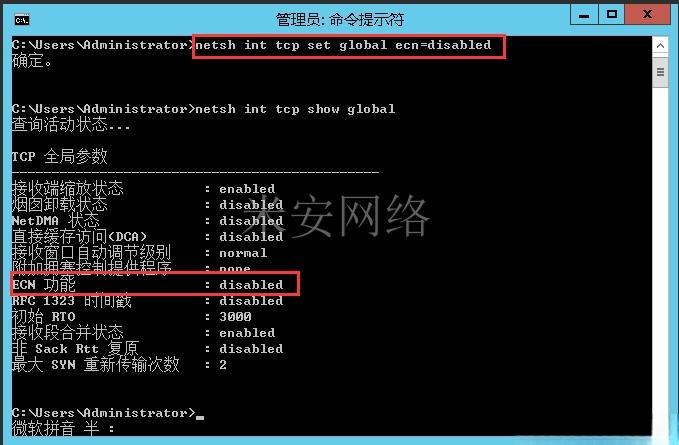Maximize the command prompt window
This screenshot has height=445, width=679.
click(x=611, y=15)
